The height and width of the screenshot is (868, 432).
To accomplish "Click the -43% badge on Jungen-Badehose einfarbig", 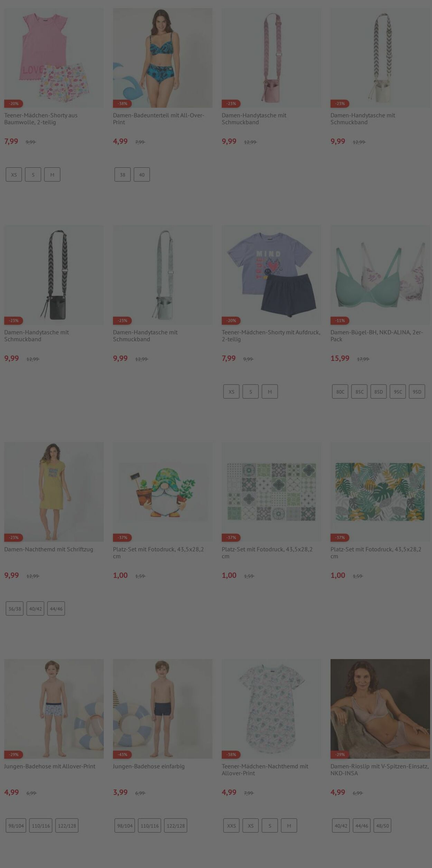I will click(122, 755).
